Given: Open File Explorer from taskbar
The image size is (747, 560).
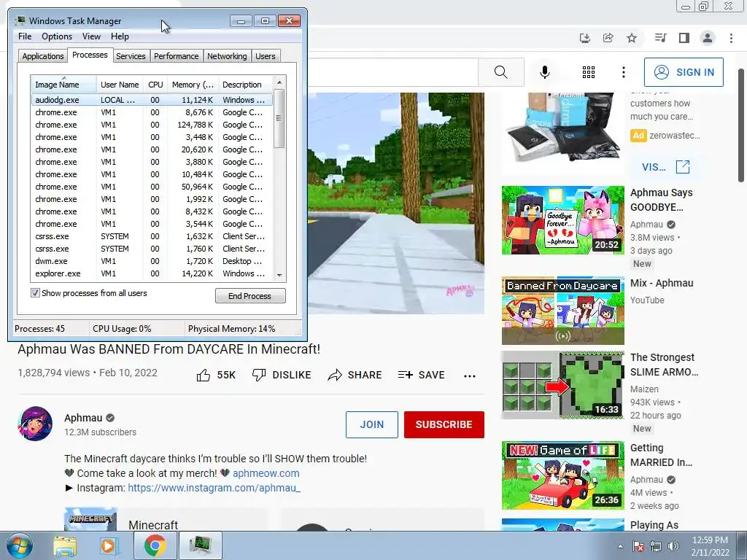Looking at the screenshot, I should click(65, 546).
